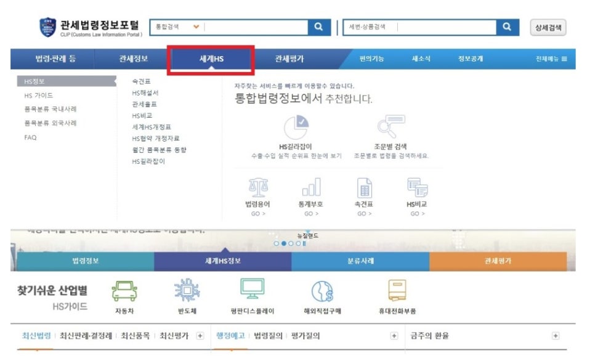
Task: Select the second banner slide dot
Action: 284,244
